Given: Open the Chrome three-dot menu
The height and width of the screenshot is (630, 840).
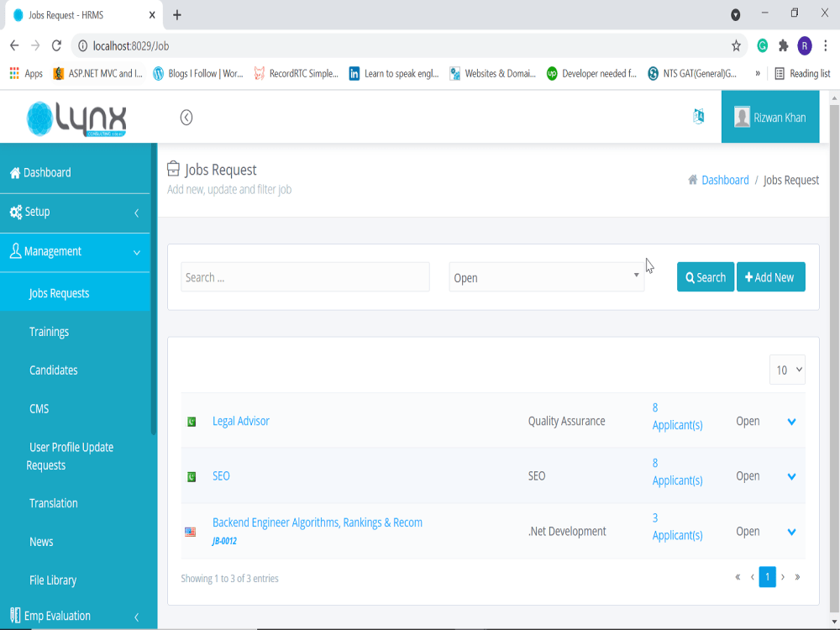Looking at the screenshot, I should 826,46.
